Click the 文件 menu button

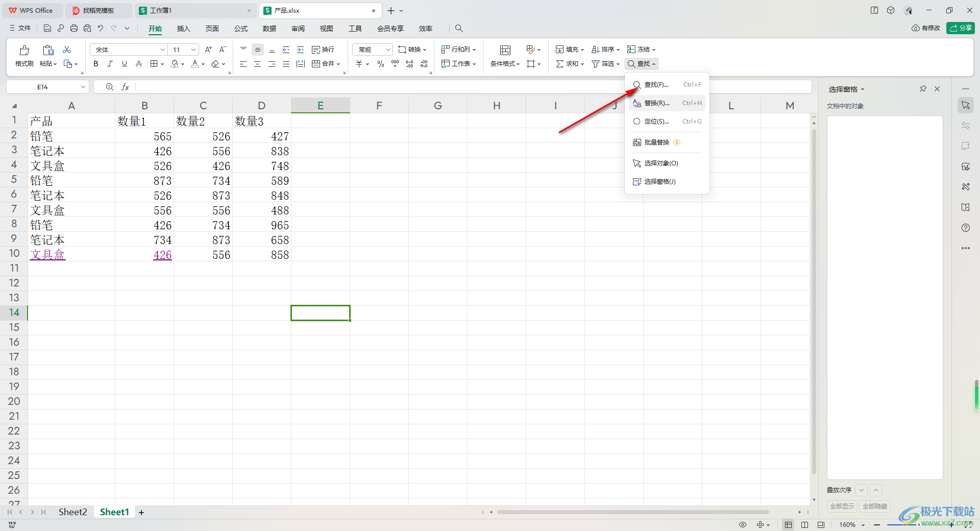point(20,29)
